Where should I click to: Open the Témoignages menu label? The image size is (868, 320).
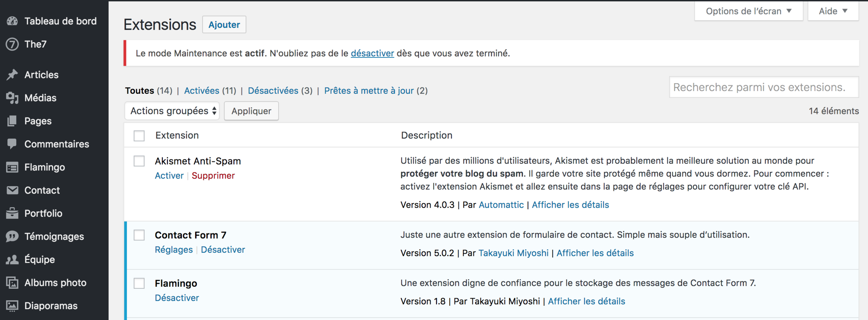tap(54, 237)
